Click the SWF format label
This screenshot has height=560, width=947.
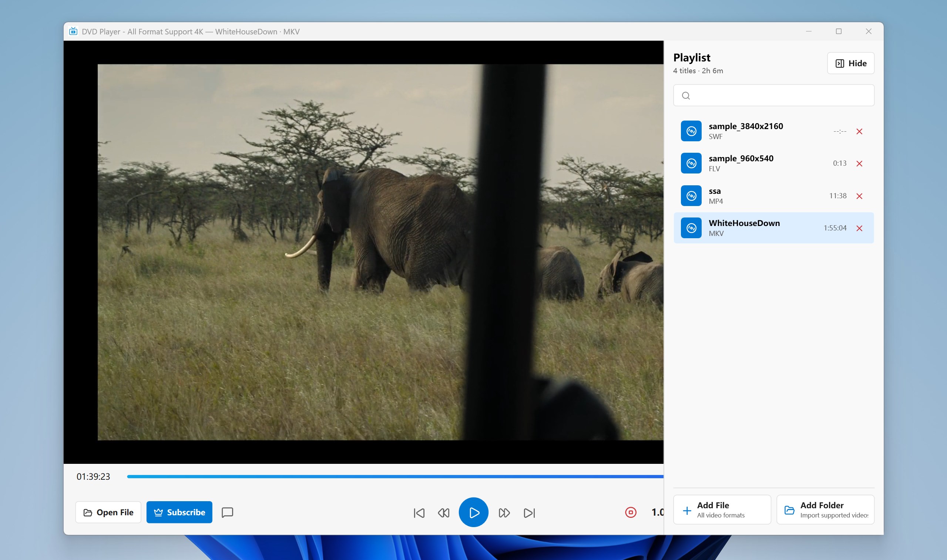point(715,136)
